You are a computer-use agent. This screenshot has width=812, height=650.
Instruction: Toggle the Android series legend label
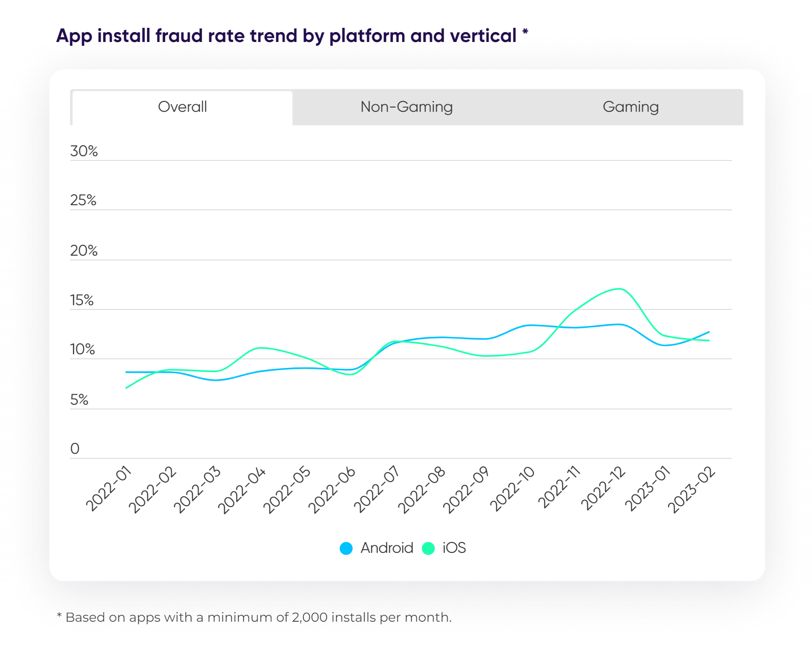tap(387, 548)
